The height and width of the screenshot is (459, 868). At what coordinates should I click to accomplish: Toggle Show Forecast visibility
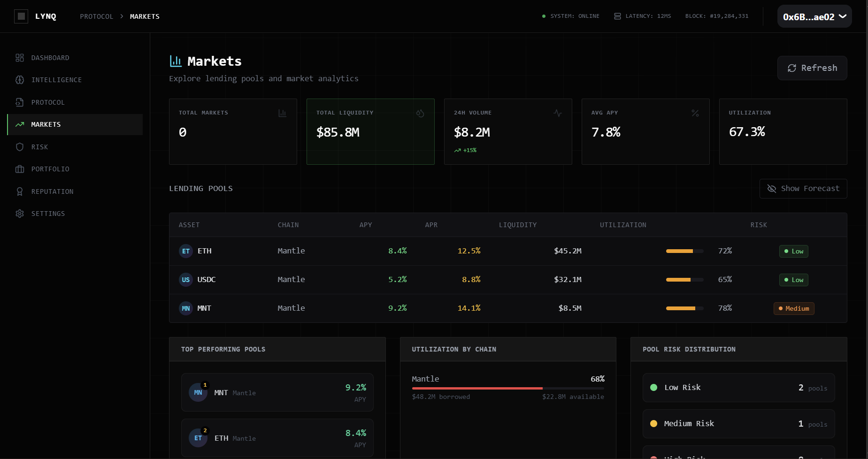click(803, 189)
